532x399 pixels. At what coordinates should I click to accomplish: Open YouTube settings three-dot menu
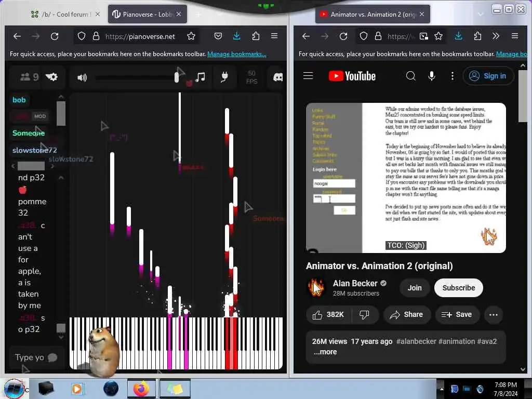453,76
